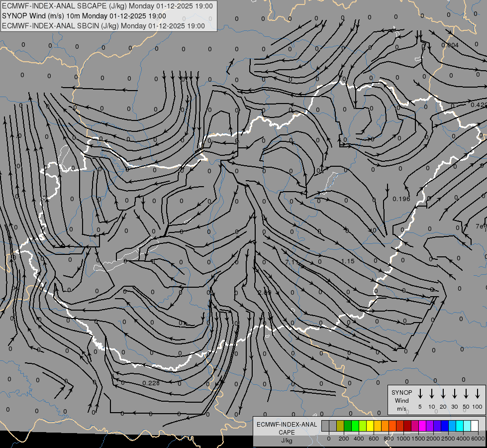This screenshot has width=487, height=448.
Task: Pick the pure blue CAPE legend swatch
Action: click(445, 426)
